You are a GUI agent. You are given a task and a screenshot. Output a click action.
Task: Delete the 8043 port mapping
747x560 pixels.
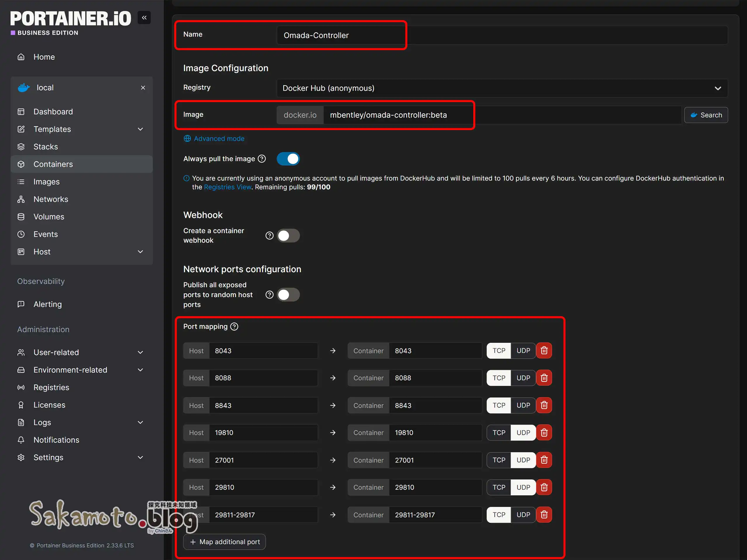(x=544, y=351)
